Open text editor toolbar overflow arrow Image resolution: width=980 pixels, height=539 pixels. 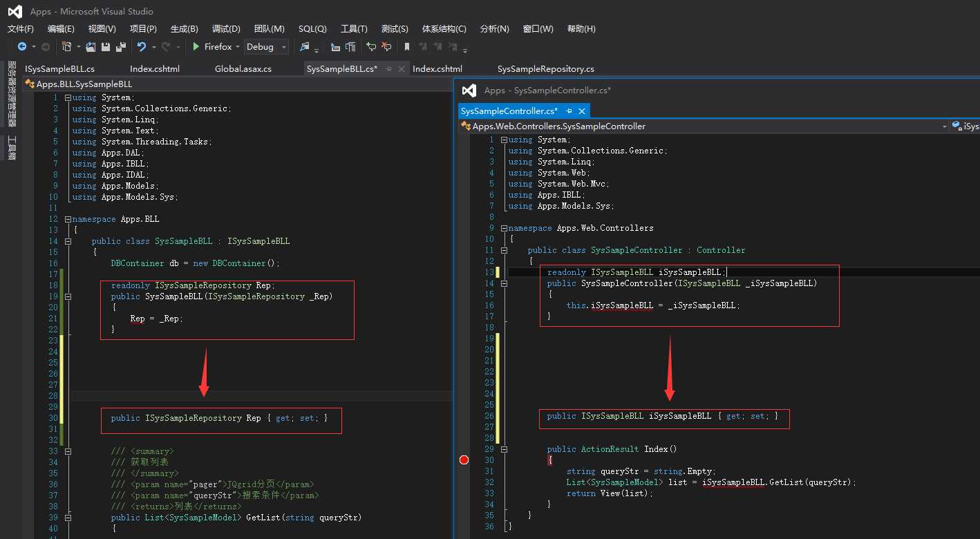465,50
